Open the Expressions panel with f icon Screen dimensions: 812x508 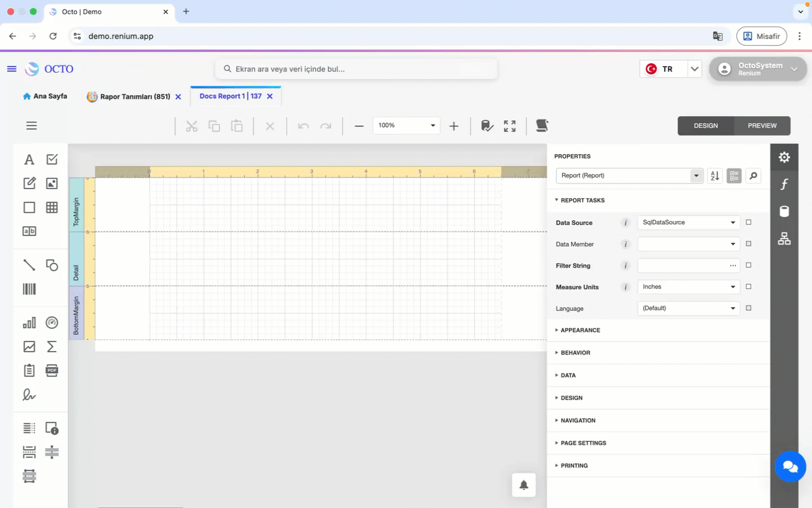coord(784,185)
